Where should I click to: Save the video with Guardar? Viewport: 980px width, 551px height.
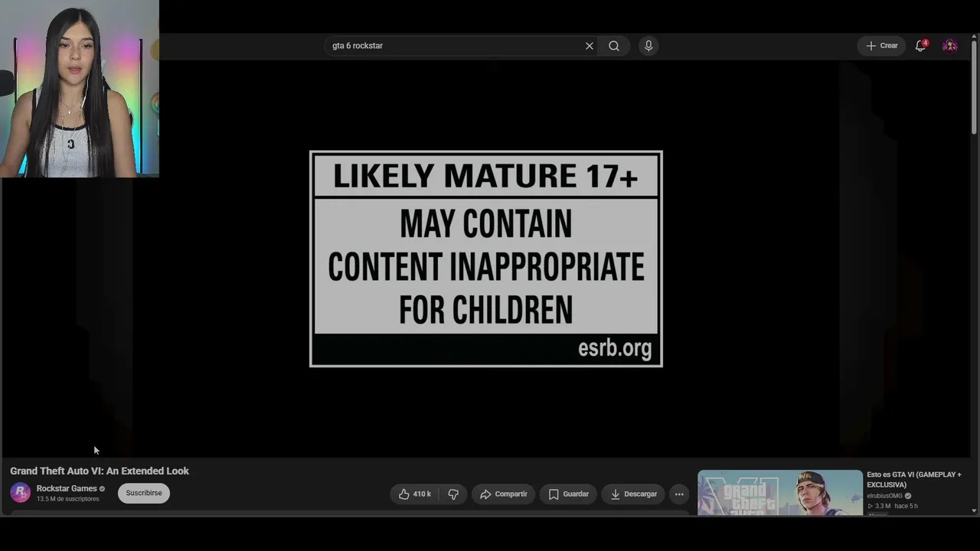coord(569,494)
